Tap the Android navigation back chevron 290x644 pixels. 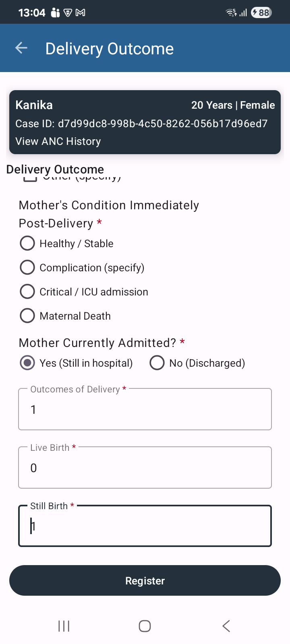click(x=226, y=626)
